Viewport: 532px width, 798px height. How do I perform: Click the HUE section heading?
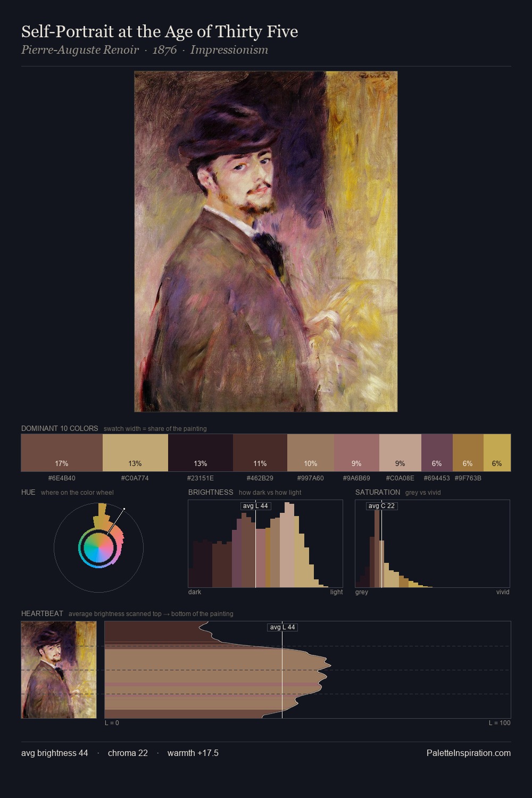(x=28, y=492)
